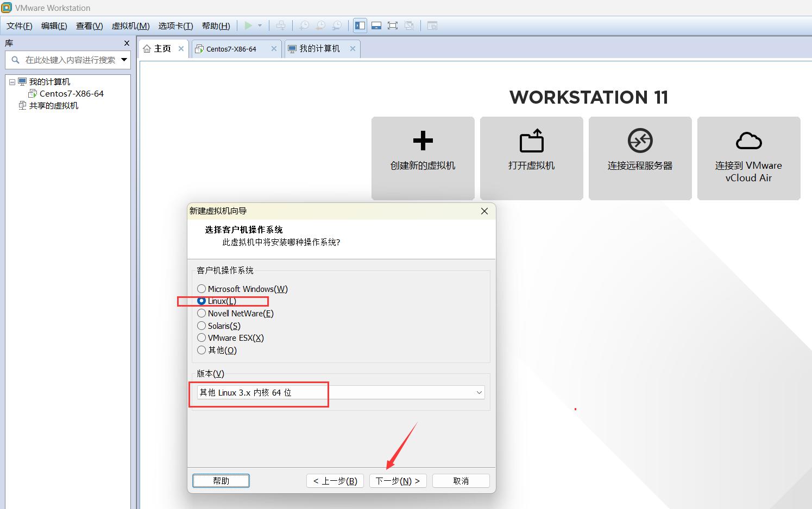Close the 我的计算机 tab
The height and width of the screenshot is (509, 812).
(353, 48)
